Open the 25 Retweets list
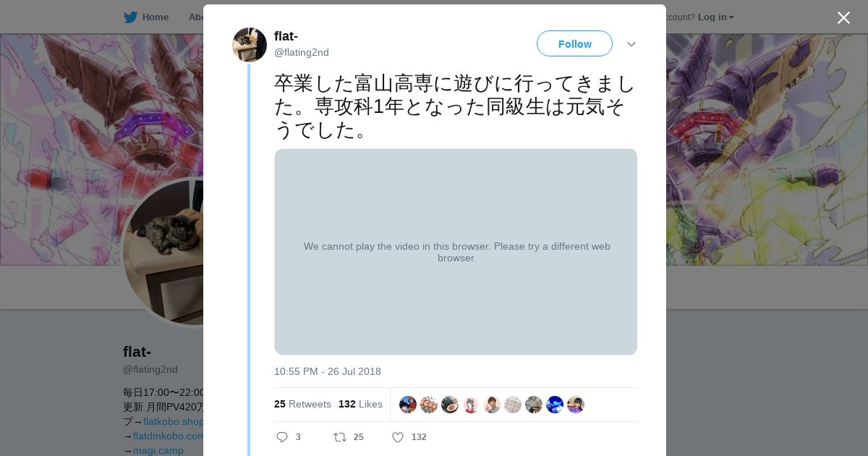Screen dimensions: 868x456 click(x=302, y=404)
